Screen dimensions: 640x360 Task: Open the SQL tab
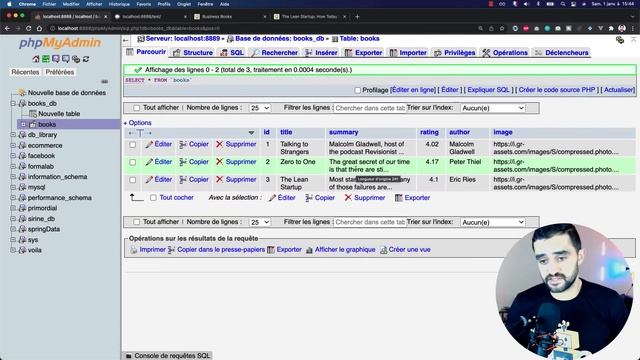tap(232, 53)
